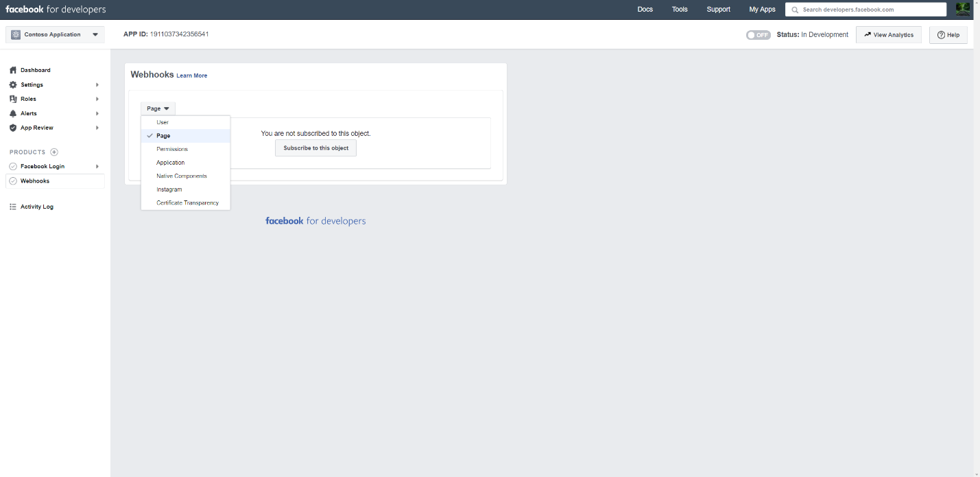Click the View Analytics chart icon

tap(868, 34)
